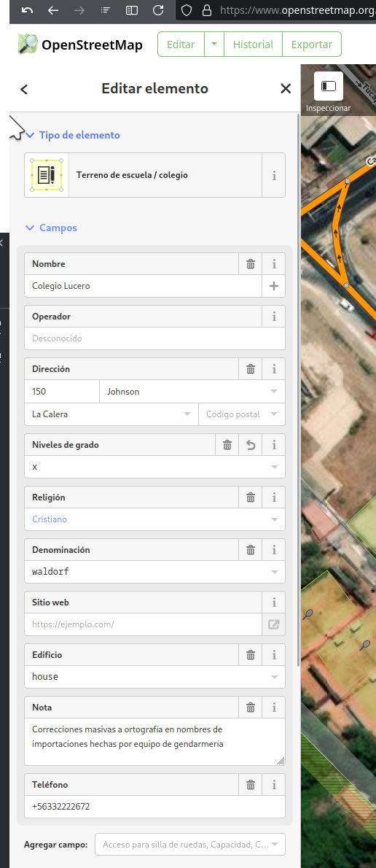Delete the Edificio field
376x868 pixels.
point(251,655)
